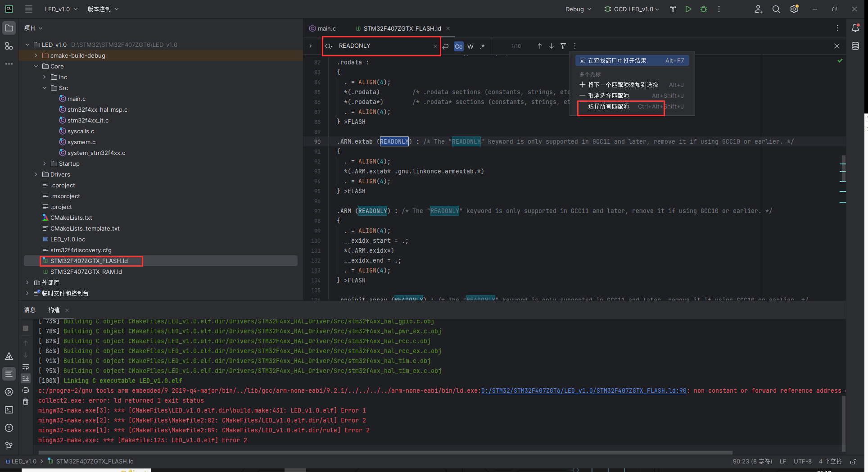This screenshot has width=868, height=472.
Task: Click the READONLY search input field
Action: pyautogui.click(x=383, y=46)
